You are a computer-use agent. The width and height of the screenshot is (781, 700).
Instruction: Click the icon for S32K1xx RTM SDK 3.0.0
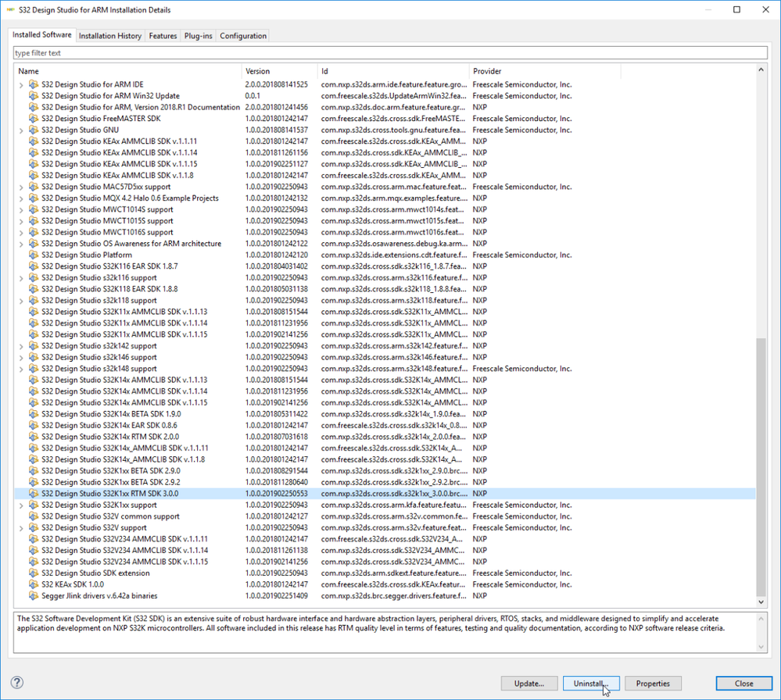(34, 494)
